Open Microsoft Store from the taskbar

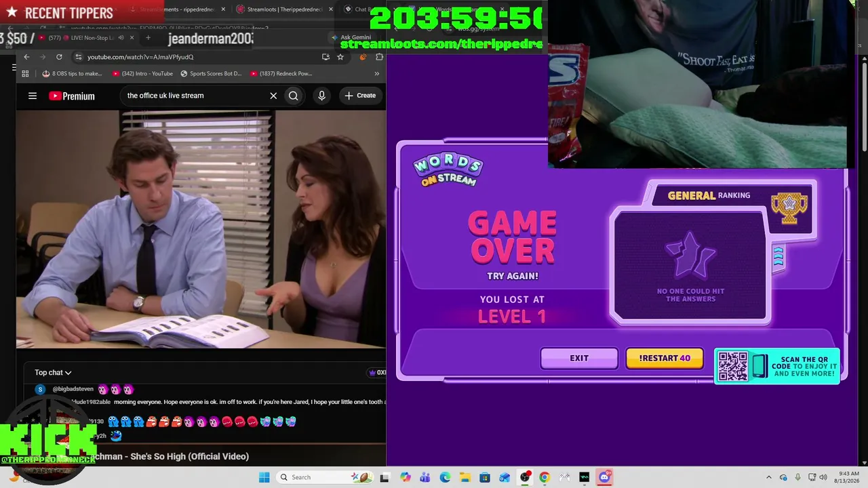point(485,477)
